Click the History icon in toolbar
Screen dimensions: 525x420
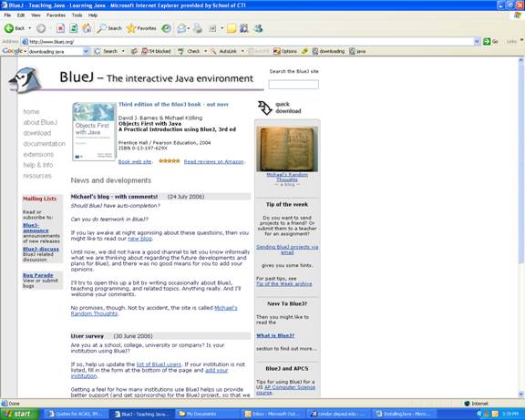(x=166, y=28)
